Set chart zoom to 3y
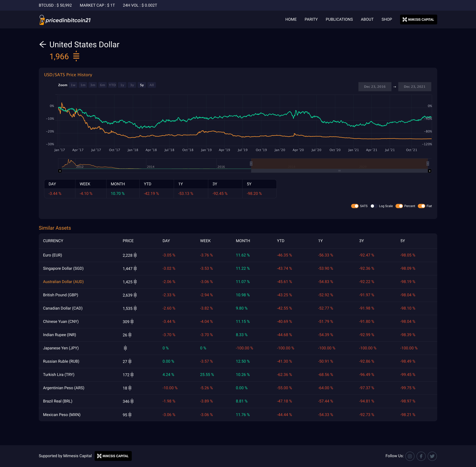The image size is (476, 467). [132, 85]
